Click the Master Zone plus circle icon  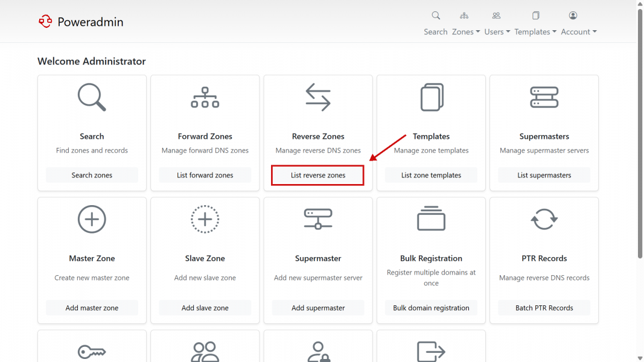92,219
